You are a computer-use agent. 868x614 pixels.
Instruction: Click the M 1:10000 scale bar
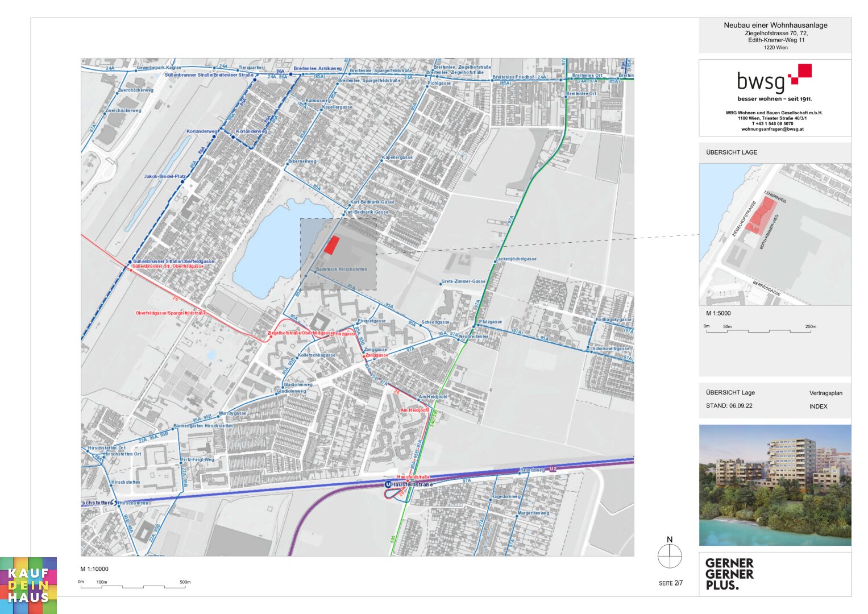coord(135,586)
